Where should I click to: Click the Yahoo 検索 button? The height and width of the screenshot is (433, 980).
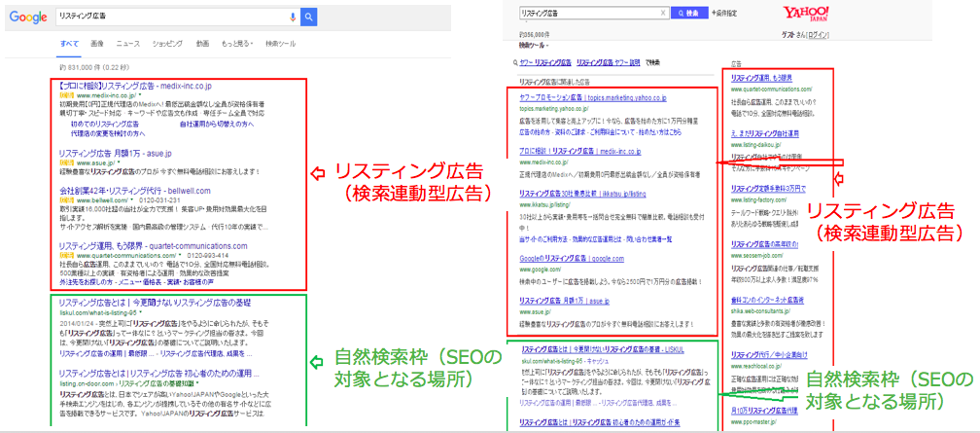click(x=689, y=13)
